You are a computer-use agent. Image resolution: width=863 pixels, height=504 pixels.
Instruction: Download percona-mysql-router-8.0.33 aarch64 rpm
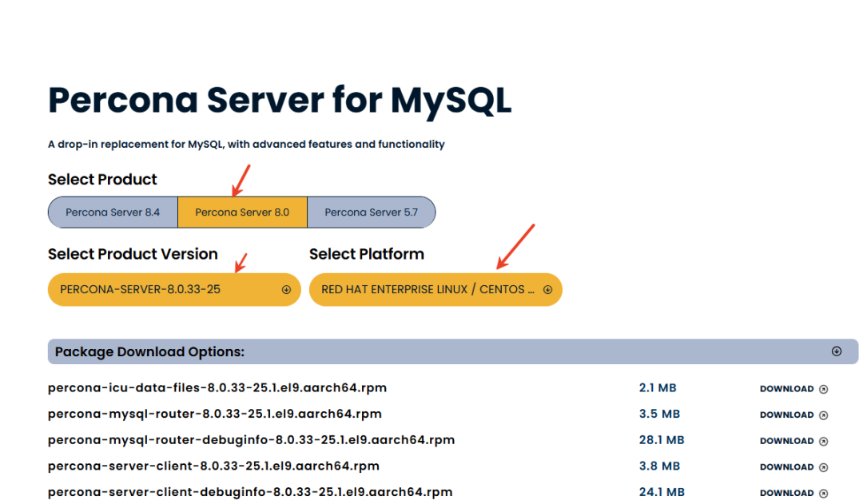point(793,415)
